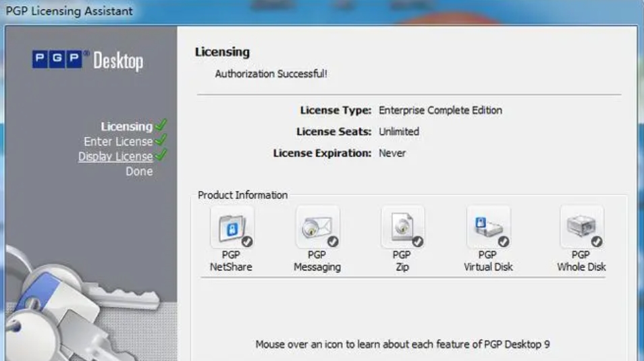Select the PGP Virtual Disk icon
The image size is (644, 361).
pyautogui.click(x=488, y=227)
